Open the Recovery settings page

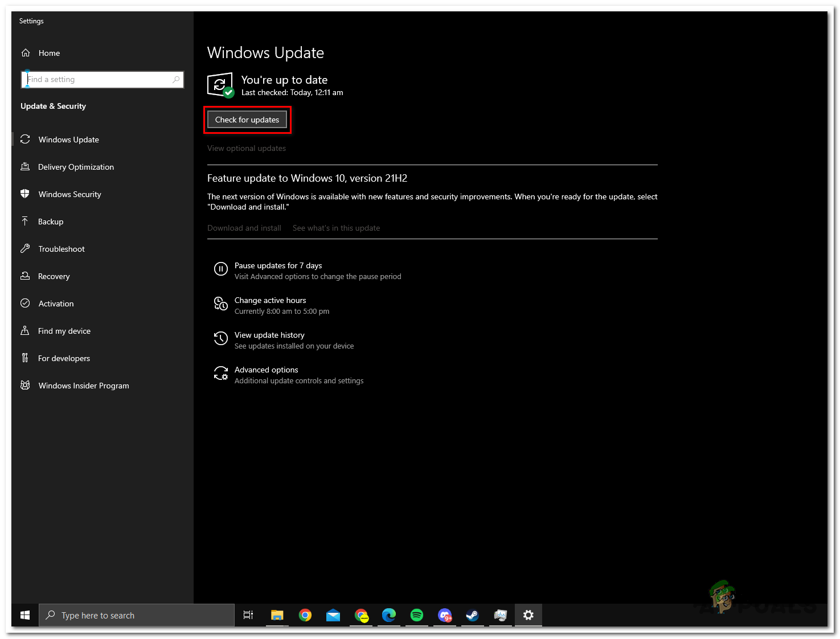[x=54, y=276]
